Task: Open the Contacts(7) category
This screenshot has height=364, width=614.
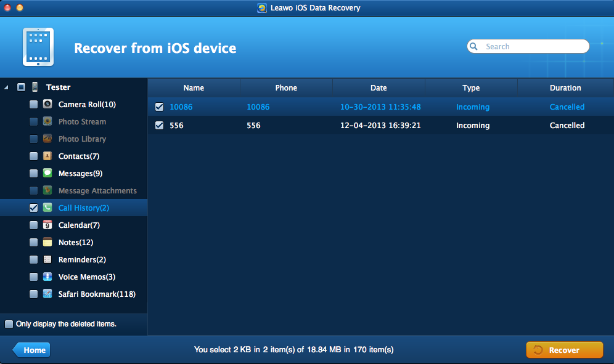Action: 79,156
